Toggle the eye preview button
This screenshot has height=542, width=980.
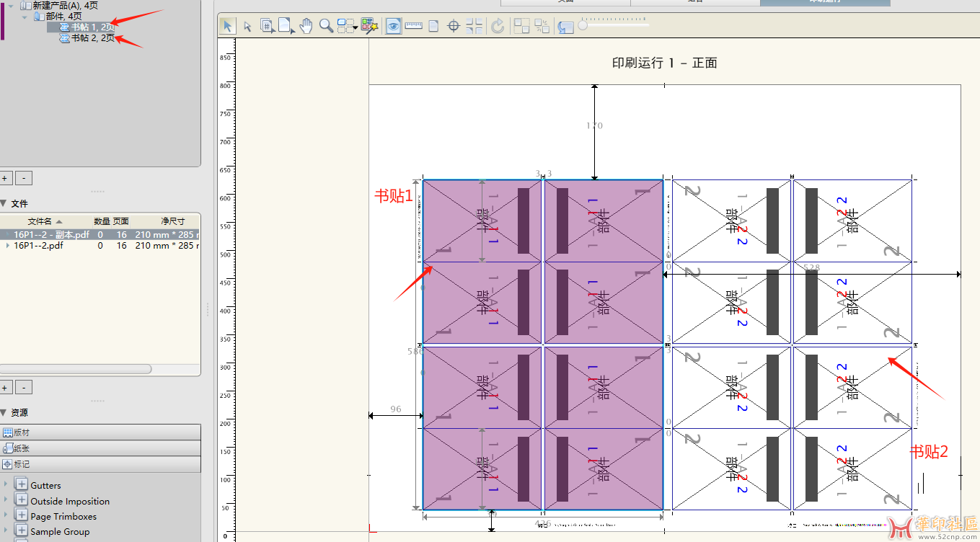tap(393, 27)
